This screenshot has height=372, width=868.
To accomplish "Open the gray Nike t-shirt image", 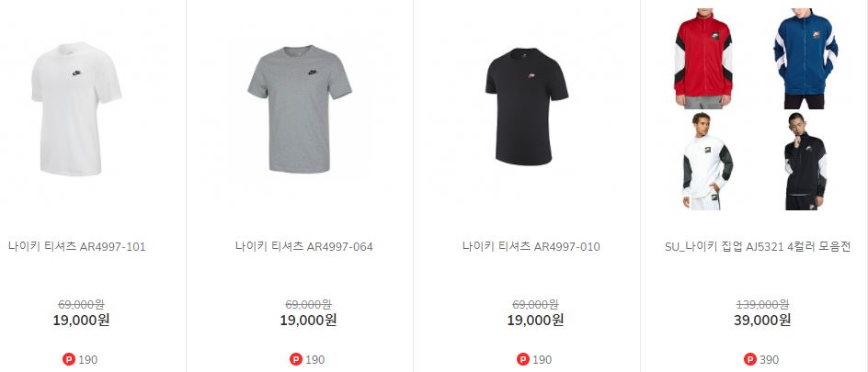I will 300,109.
